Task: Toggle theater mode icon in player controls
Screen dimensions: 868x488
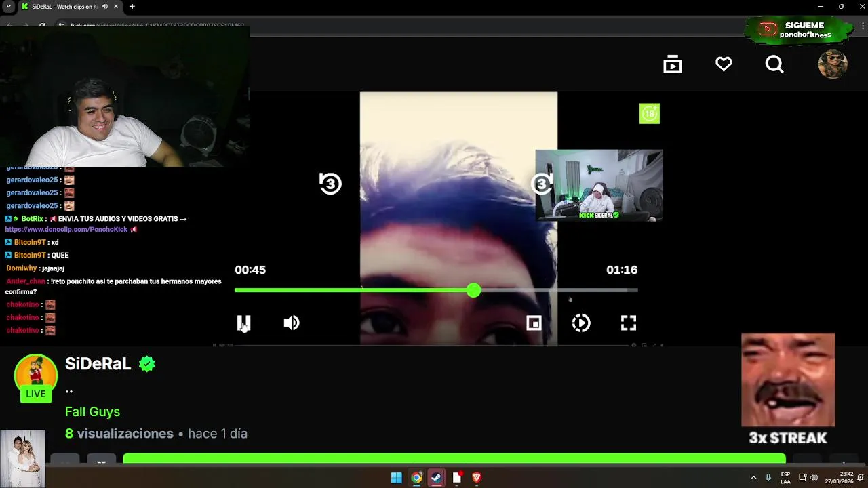Action: pos(534,323)
